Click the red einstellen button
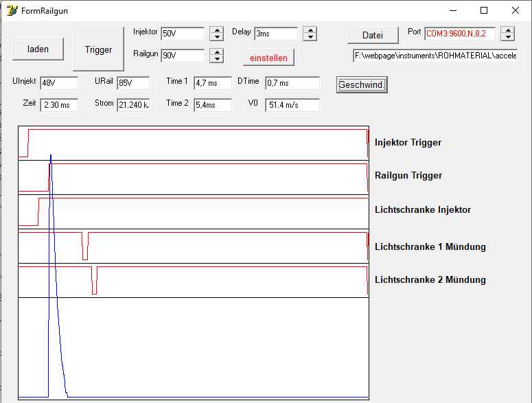This screenshot has width=532, height=403. 268,58
